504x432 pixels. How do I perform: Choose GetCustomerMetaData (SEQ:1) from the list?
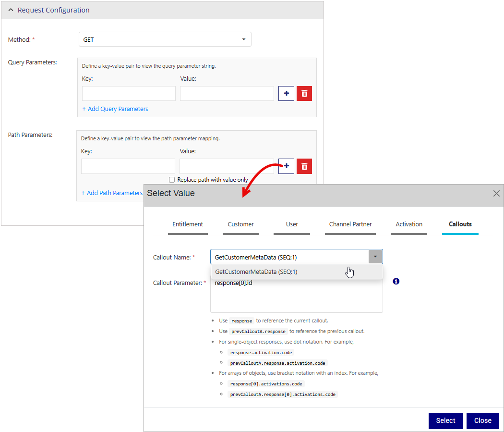[256, 272]
